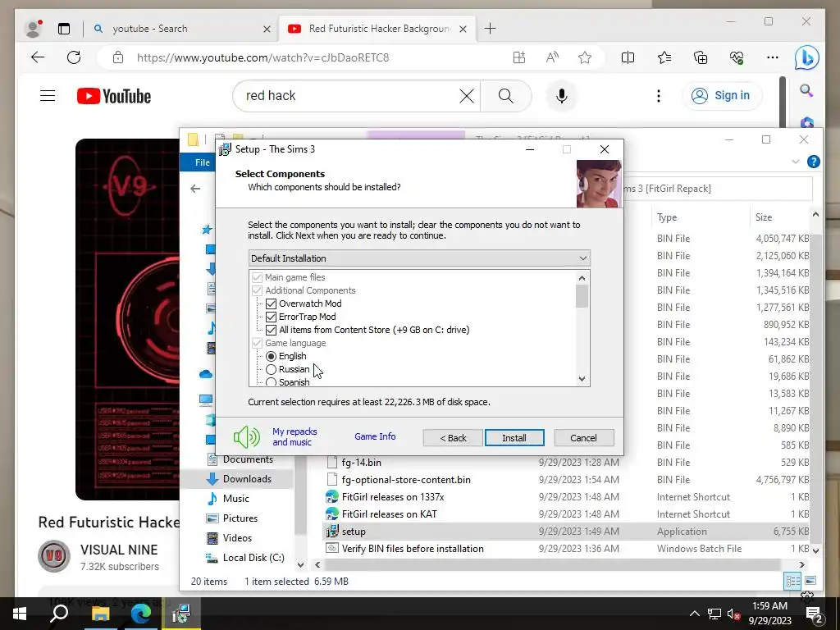Open Browser essentials heart icon
This screenshot has width=840, height=630.
point(737,57)
